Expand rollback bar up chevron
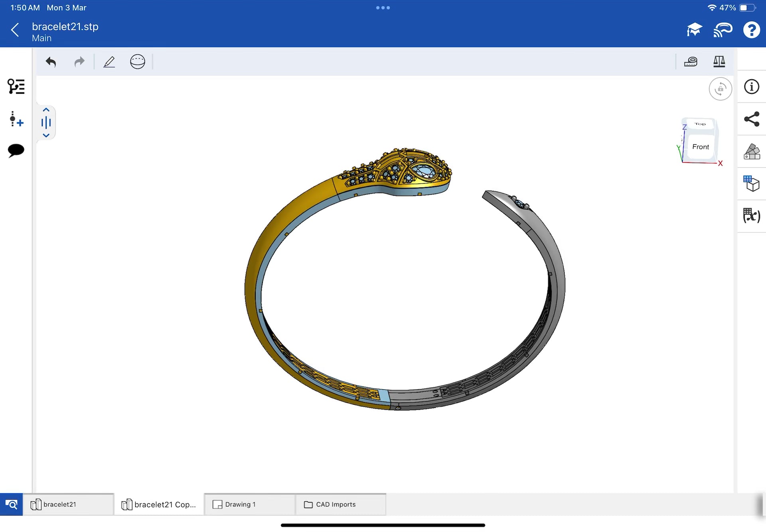766x532 pixels. click(x=46, y=110)
